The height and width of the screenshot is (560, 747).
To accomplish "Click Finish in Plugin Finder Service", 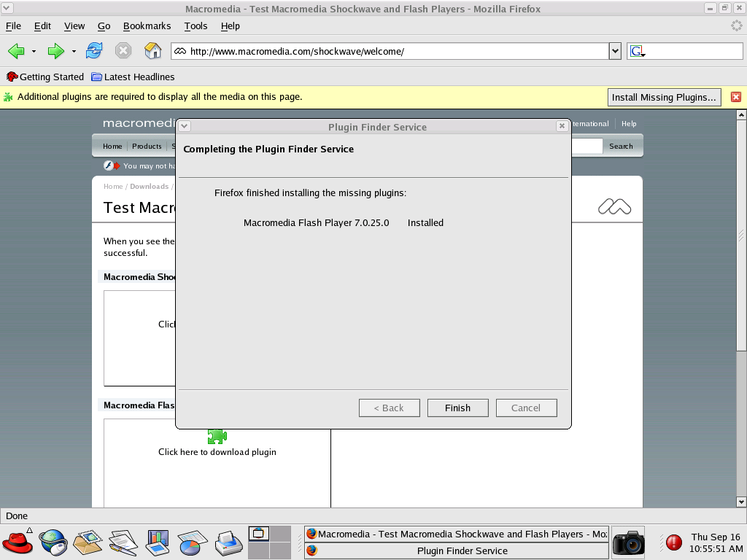I will coord(457,408).
